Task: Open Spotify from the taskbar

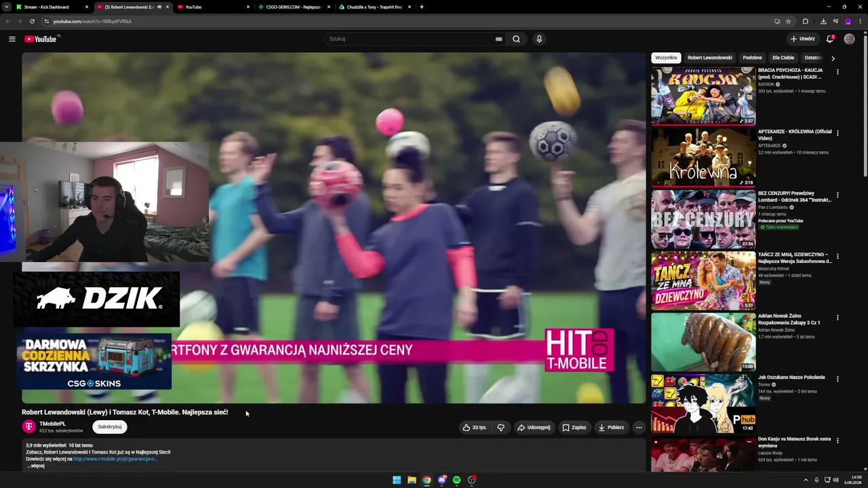Action: click(x=456, y=480)
